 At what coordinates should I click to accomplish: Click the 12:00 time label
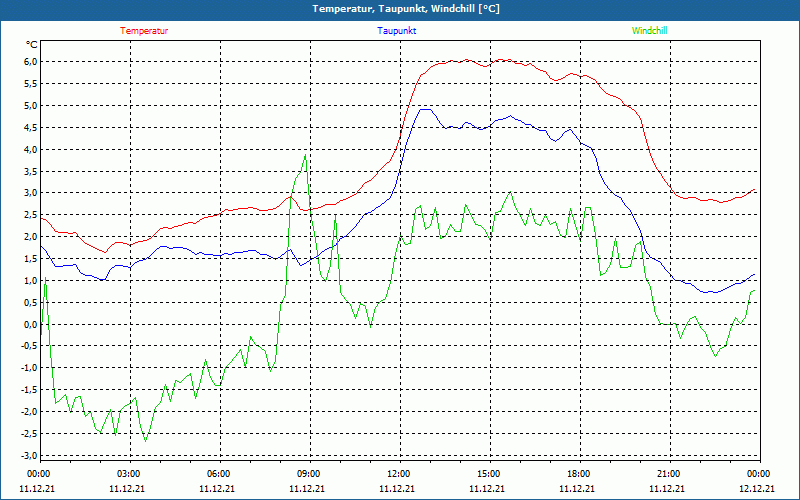click(x=398, y=474)
